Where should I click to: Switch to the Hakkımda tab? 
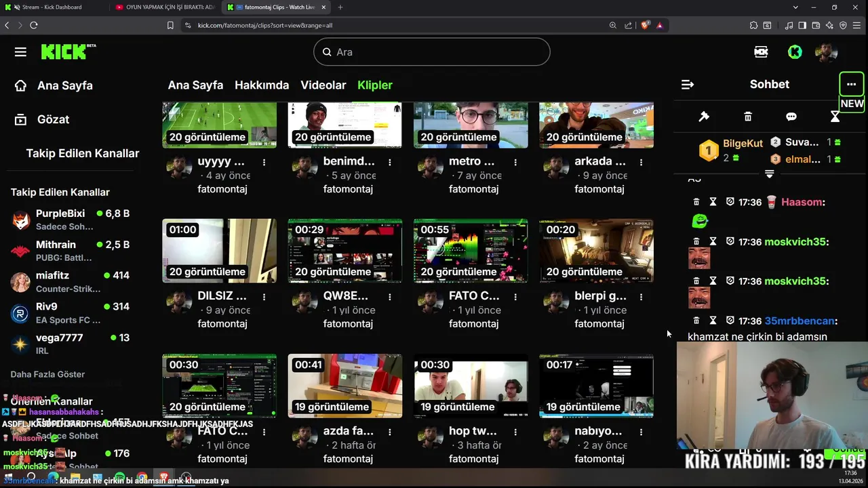[262, 85]
